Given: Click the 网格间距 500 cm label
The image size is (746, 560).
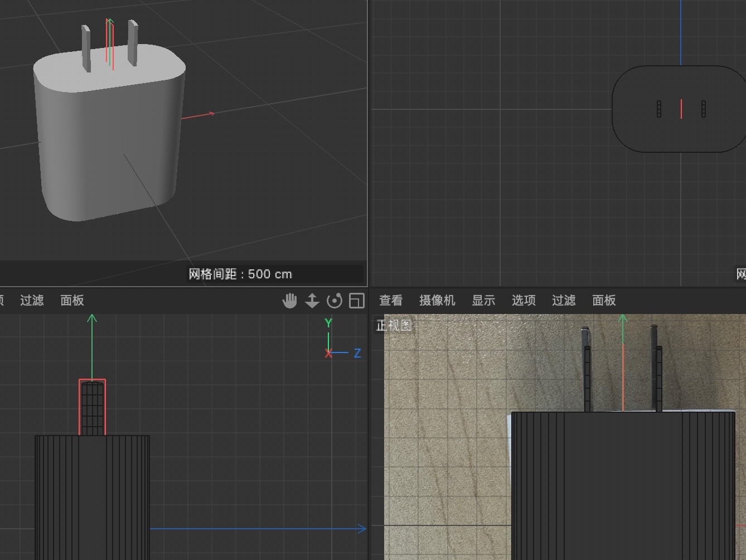Looking at the screenshot, I should [240, 274].
